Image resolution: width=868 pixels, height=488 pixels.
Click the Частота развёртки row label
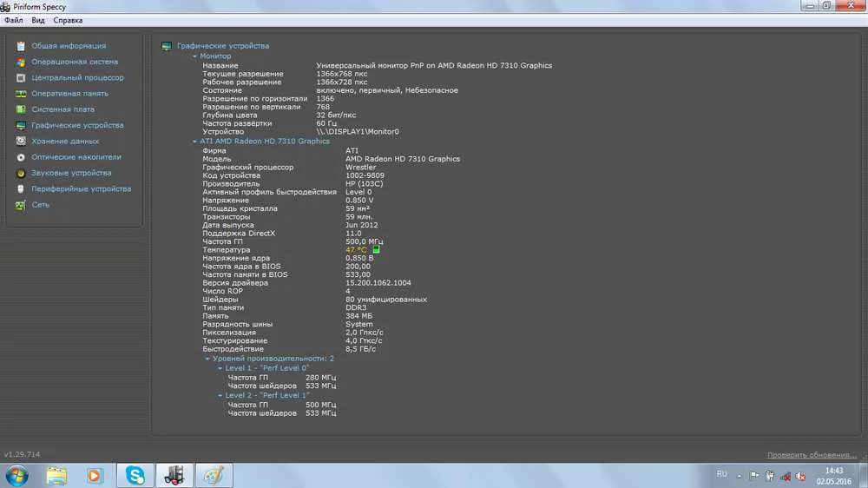(237, 123)
